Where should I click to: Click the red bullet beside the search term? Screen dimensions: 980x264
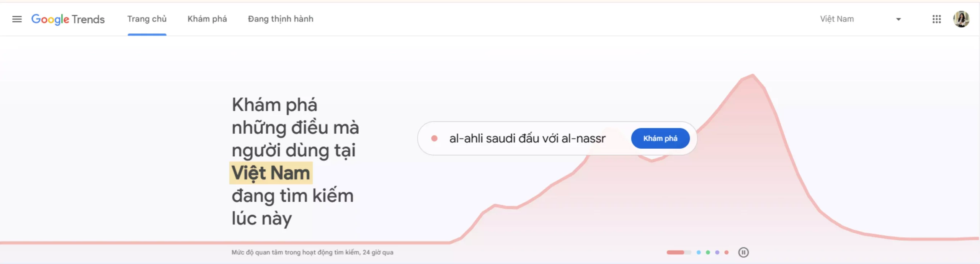[x=434, y=138]
